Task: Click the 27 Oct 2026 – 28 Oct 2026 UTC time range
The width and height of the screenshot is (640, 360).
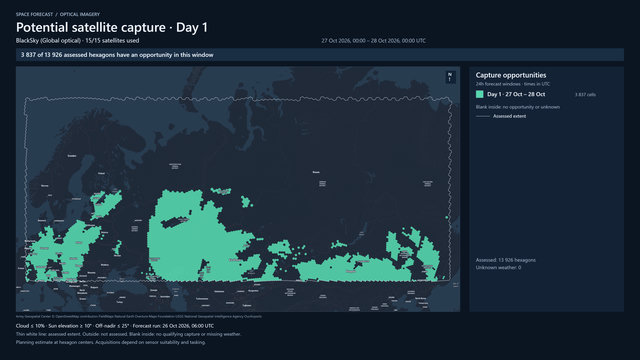Action: point(373,41)
